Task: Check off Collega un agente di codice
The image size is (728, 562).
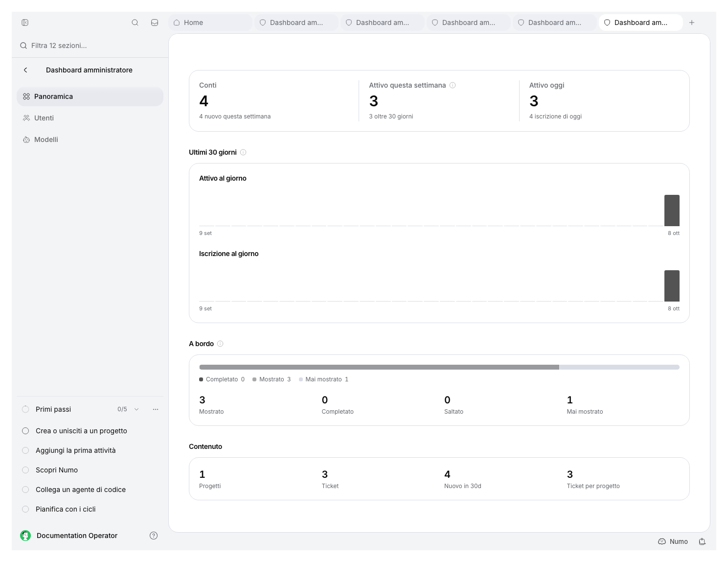Action: pyautogui.click(x=25, y=490)
